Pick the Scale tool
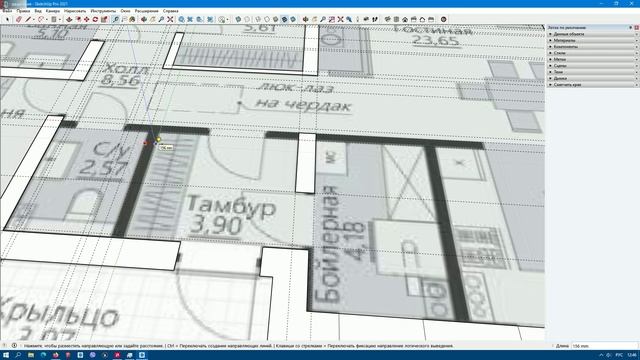640x360 pixels. coord(104,19)
